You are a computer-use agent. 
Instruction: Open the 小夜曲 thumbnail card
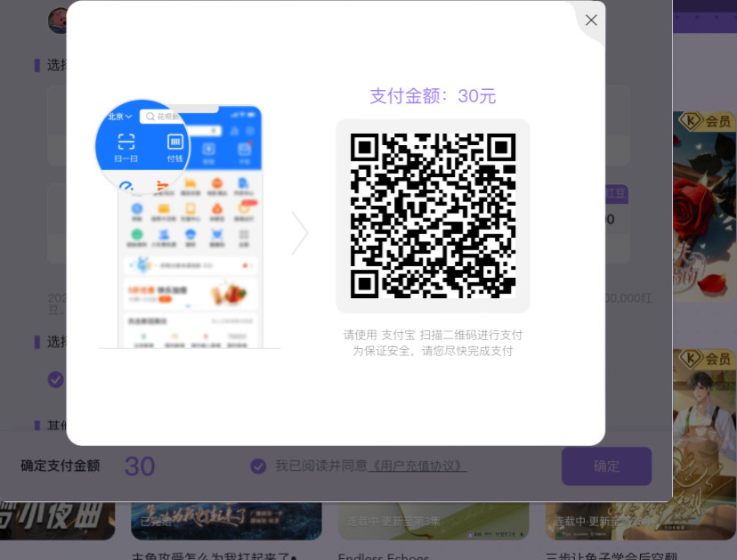coord(57,521)
